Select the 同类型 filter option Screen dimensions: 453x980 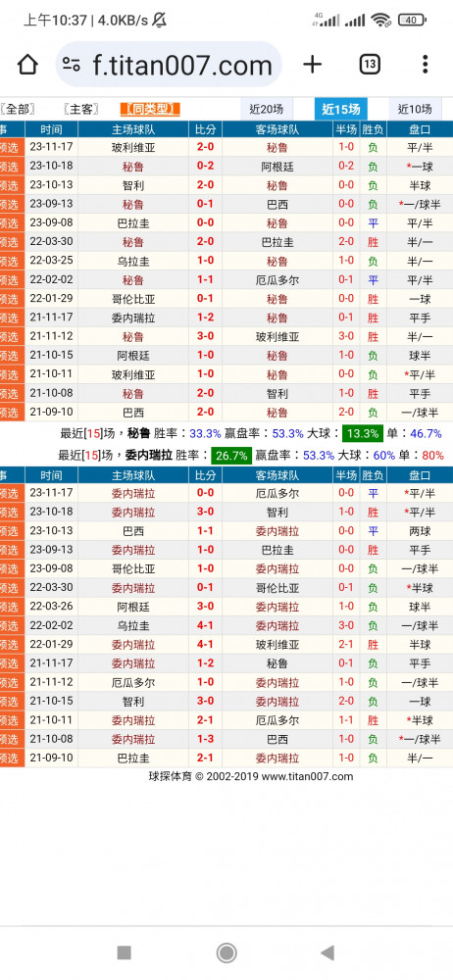(x=150, y=110)
